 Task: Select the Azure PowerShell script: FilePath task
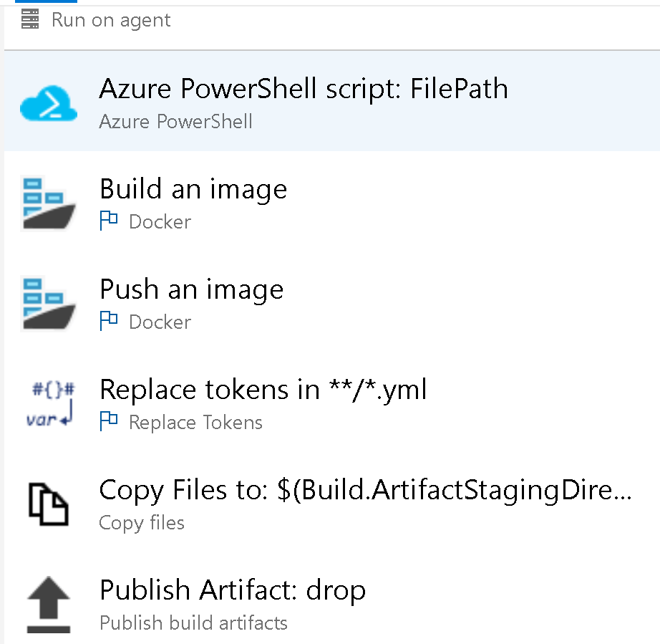(304, 89)
